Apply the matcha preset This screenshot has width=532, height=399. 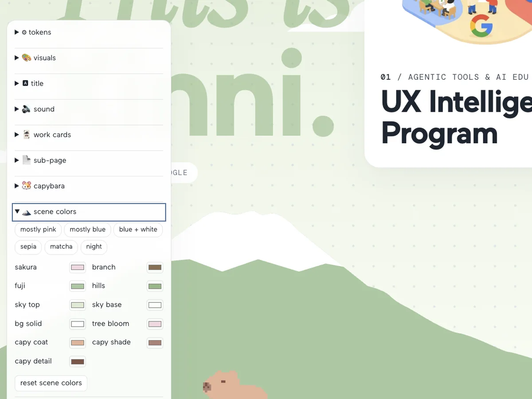click(x=61, y=247)
